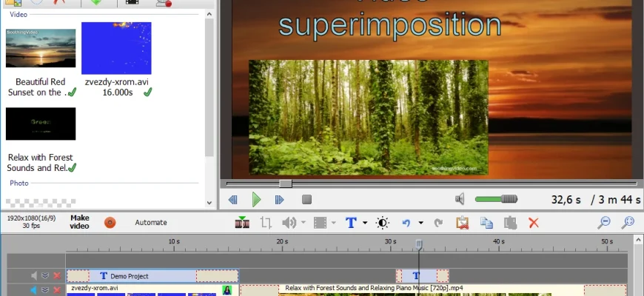This screenshot has height=296, width=644.
Task: Select the Beautiful Red Sunset video thumbnail
Action: [41, 48]
